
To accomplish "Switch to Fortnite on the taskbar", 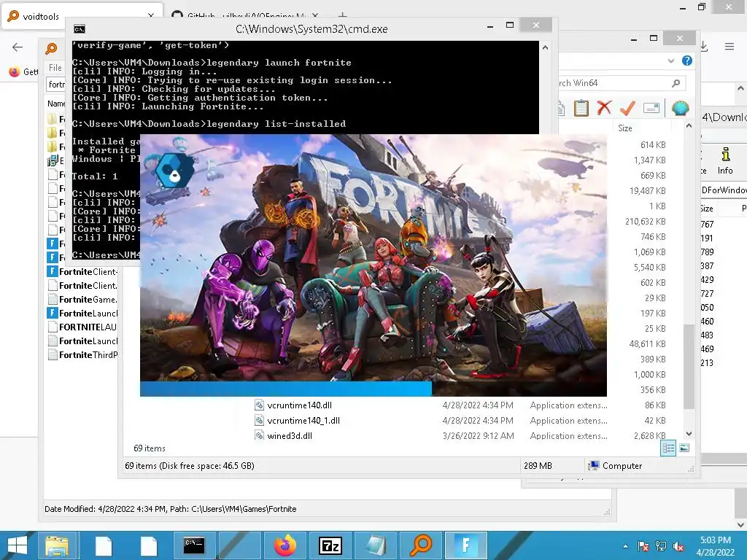I will coord(466,545).
